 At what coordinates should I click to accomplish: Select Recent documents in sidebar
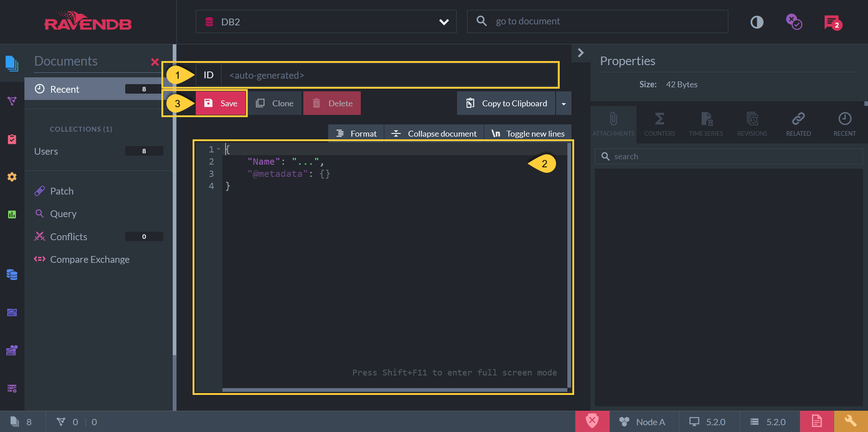tap(98, 89)
